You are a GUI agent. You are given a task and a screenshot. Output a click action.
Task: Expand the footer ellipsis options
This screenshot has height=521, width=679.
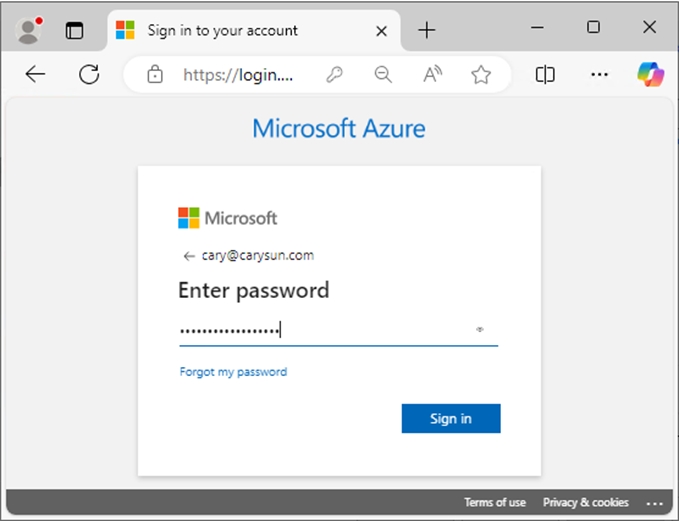tap(654, 503)
